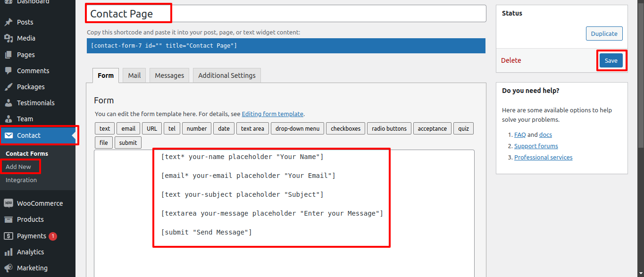
Task: Click the Analytics bar chart icon
Action: pos(8,252)
